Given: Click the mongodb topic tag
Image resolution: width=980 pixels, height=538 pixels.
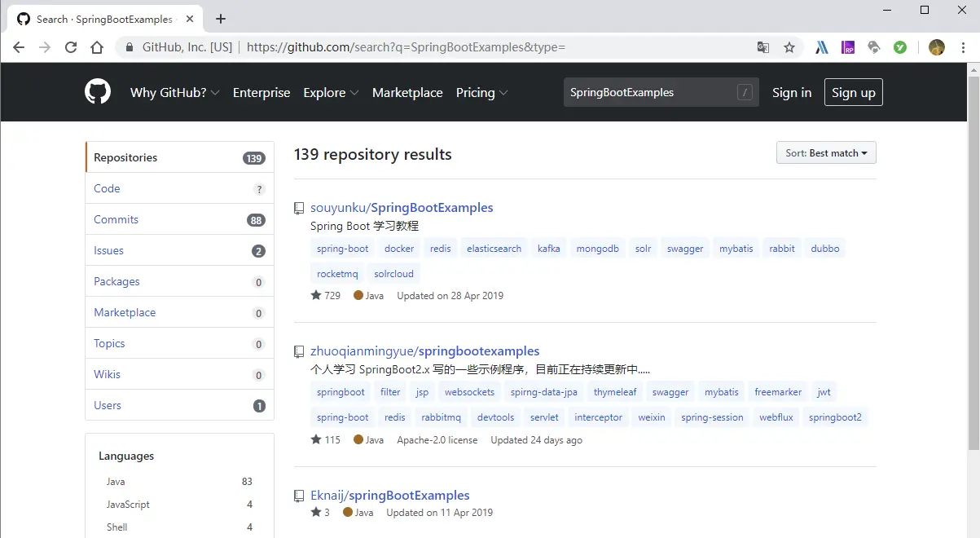Looking at the screenshot, I should [597, 249].
